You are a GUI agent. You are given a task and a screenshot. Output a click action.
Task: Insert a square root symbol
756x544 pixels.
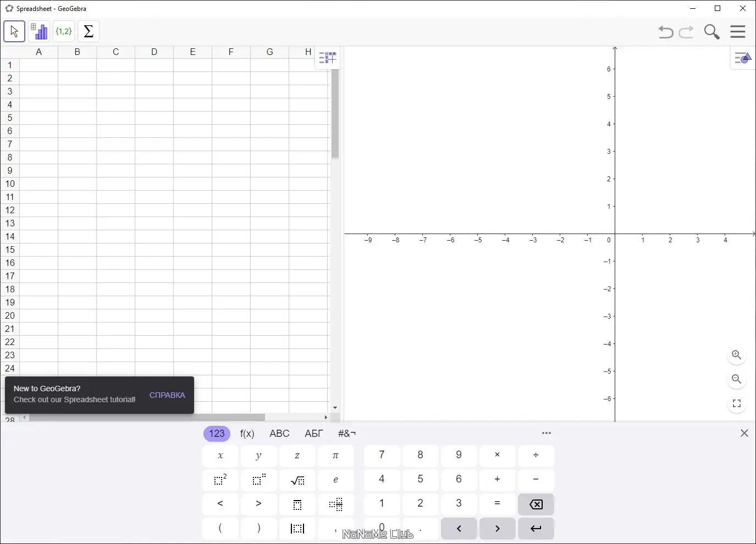tap(297, 480)
